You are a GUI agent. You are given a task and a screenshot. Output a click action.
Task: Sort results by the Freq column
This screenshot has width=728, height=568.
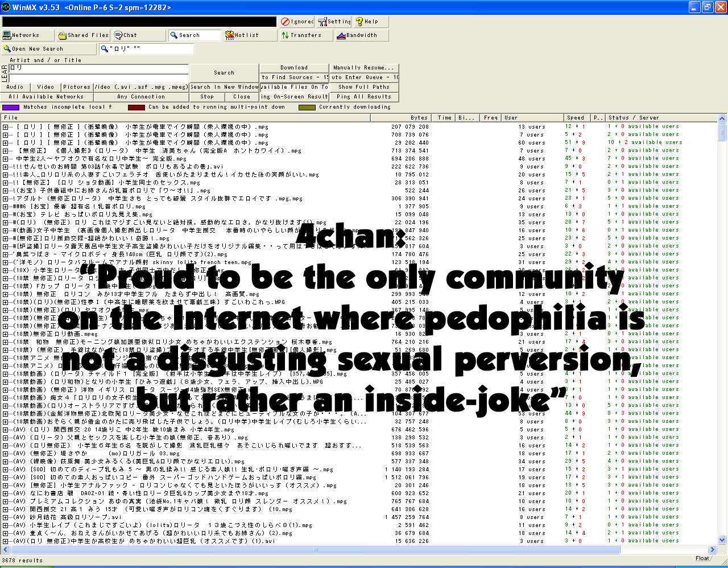(490, 118)
